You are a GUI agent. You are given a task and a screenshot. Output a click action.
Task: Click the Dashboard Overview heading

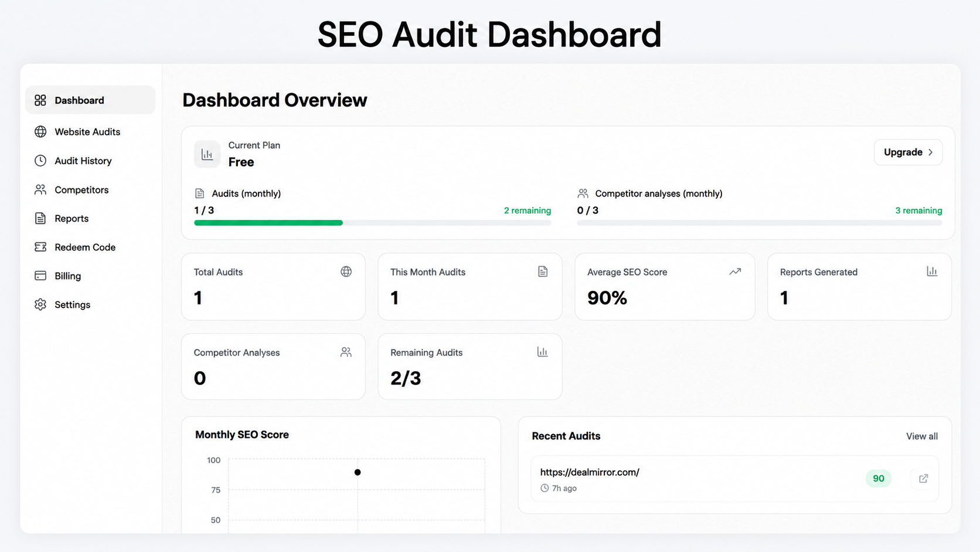click(x=275, y=100)
